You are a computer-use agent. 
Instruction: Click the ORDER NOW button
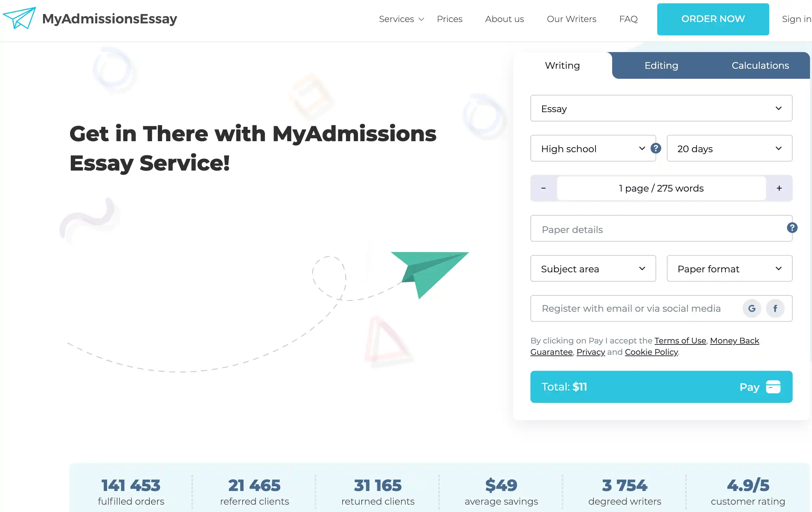coord(713,19)
